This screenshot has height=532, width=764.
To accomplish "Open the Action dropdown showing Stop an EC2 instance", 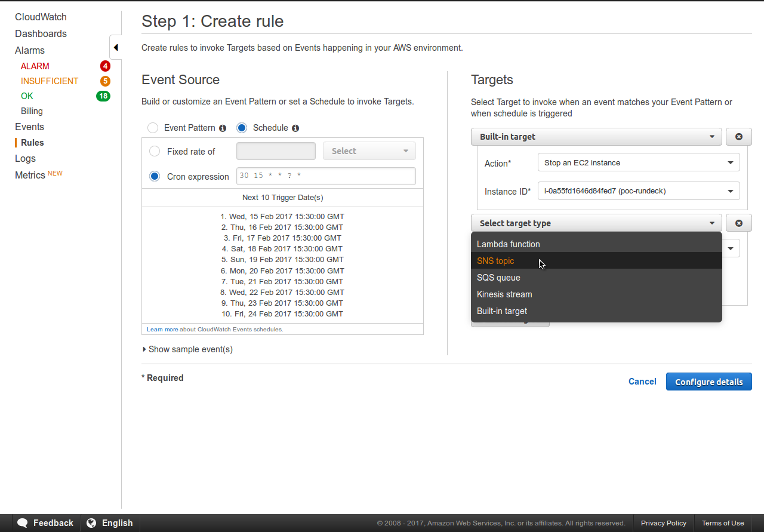I will pyautogui.click(x=639, y=162).
